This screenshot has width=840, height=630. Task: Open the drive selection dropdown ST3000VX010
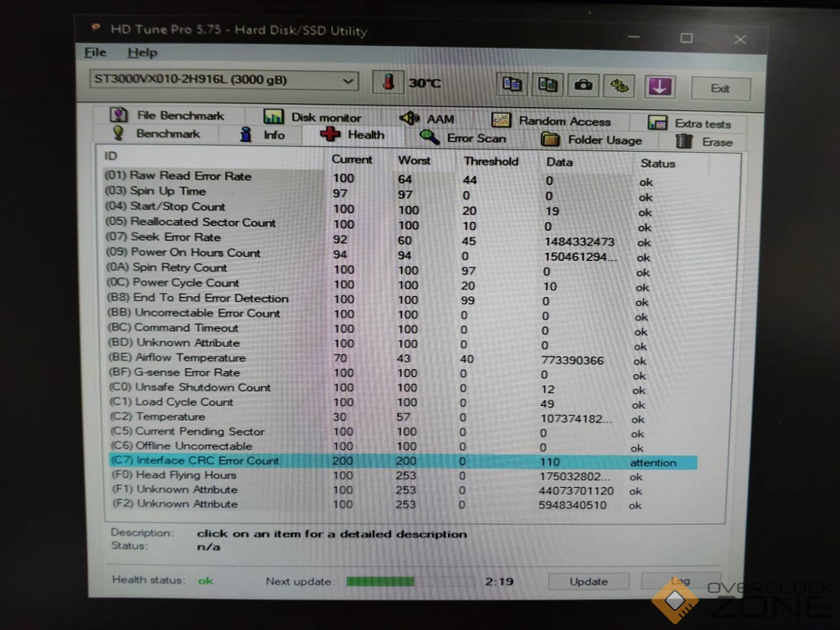tap(224, 80)
